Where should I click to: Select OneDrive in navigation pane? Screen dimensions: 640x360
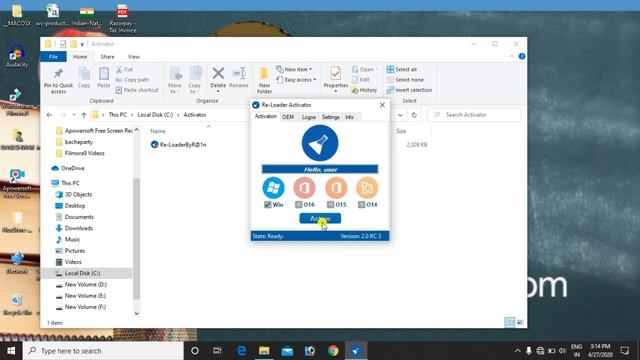[68, 168]
